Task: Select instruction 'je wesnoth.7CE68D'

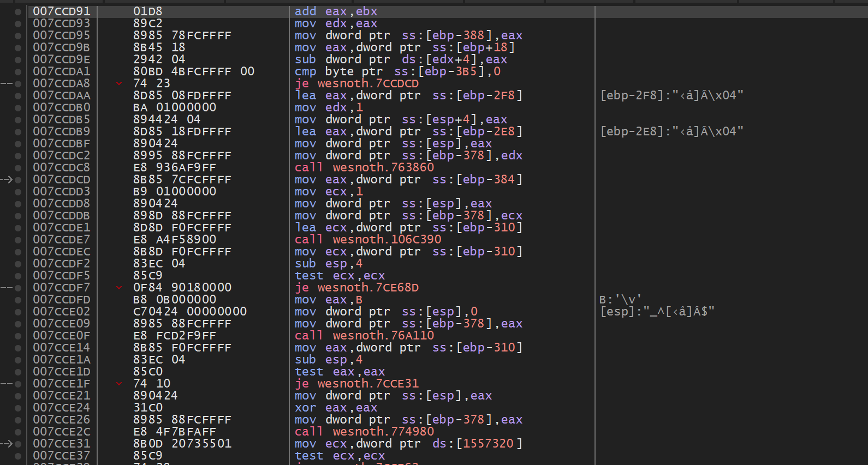Action: coord(357,288)
